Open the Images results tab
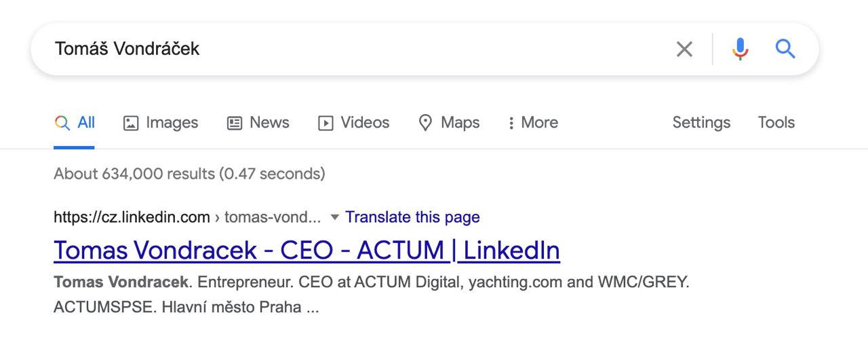This screenshot has height=349, width=868. click(161, 123)
